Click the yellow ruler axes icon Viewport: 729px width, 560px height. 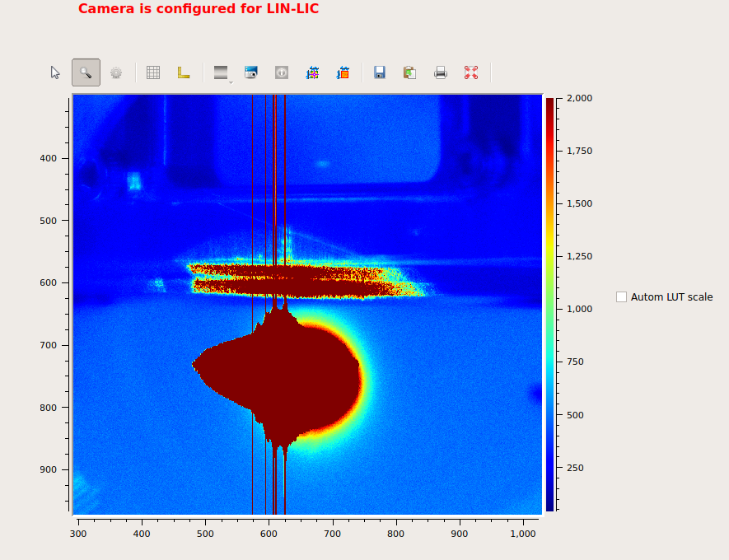click(x=184, y=72)
